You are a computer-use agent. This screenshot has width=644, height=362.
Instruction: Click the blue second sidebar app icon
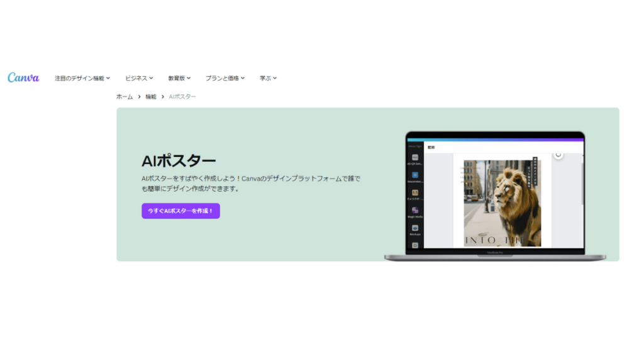(415, 175)
